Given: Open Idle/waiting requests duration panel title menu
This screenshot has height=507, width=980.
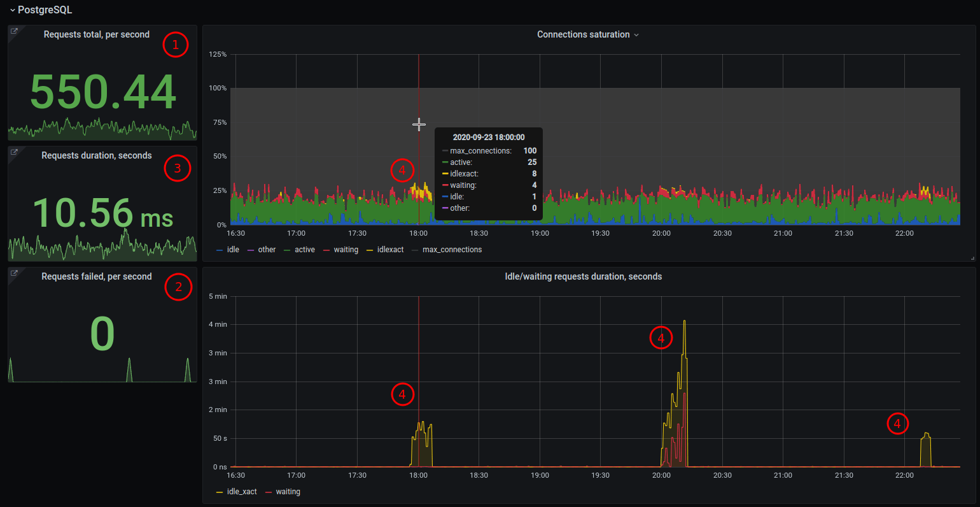Looking at the screenshot, I should point(583,276).
